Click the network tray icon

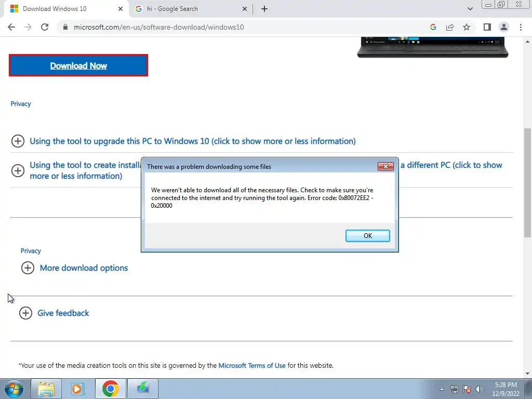point(454,389)
